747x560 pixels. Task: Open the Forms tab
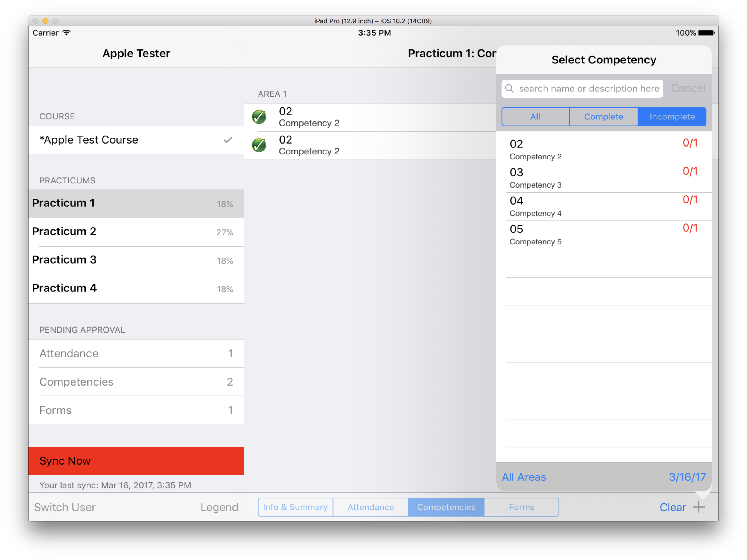tap(521, 507)
